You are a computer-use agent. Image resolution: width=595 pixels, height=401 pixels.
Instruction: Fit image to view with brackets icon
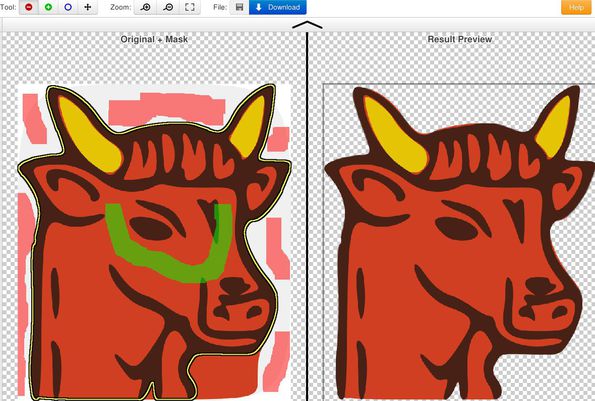coord(189,7)
